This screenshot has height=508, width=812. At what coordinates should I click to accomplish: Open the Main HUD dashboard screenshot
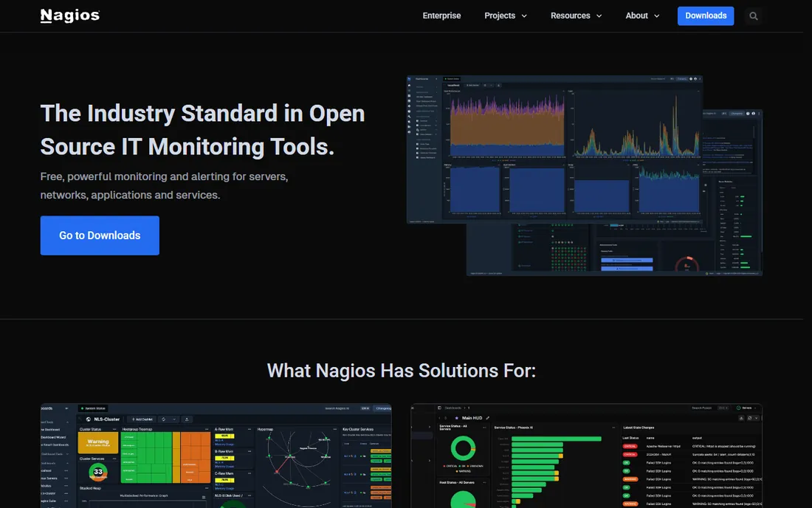point(586,456)
